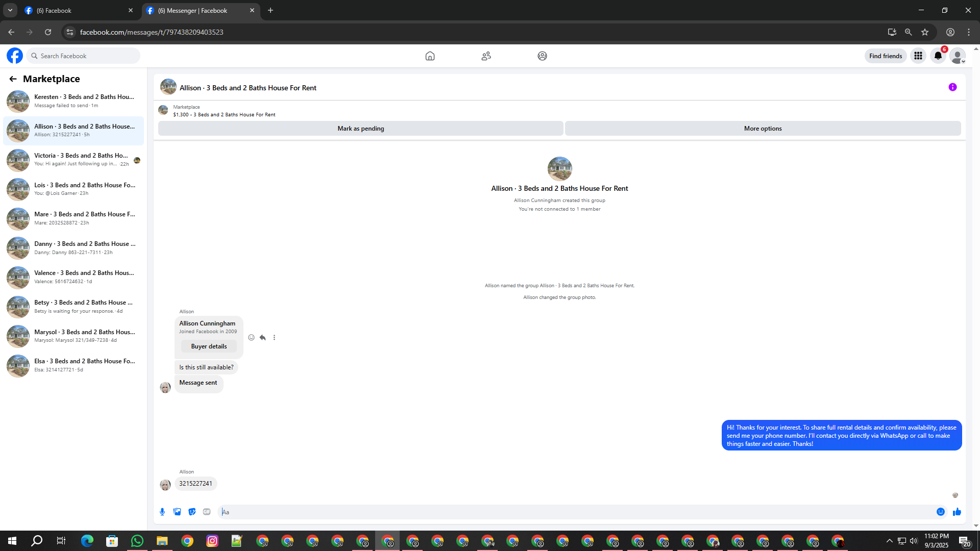Open the Elsa conversation
This screenshot has width=980, height=551.
pyautogui.click(x=73, y=365)
